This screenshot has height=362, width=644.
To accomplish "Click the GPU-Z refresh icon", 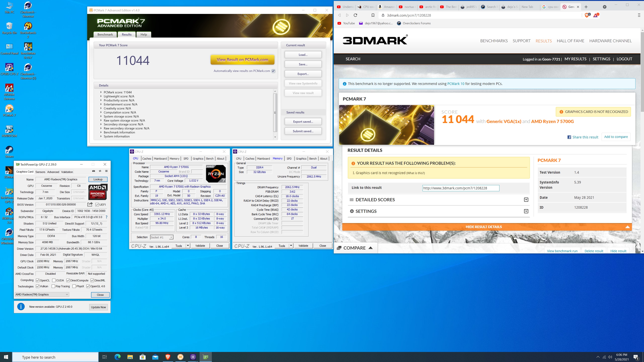I will [100, 171].
